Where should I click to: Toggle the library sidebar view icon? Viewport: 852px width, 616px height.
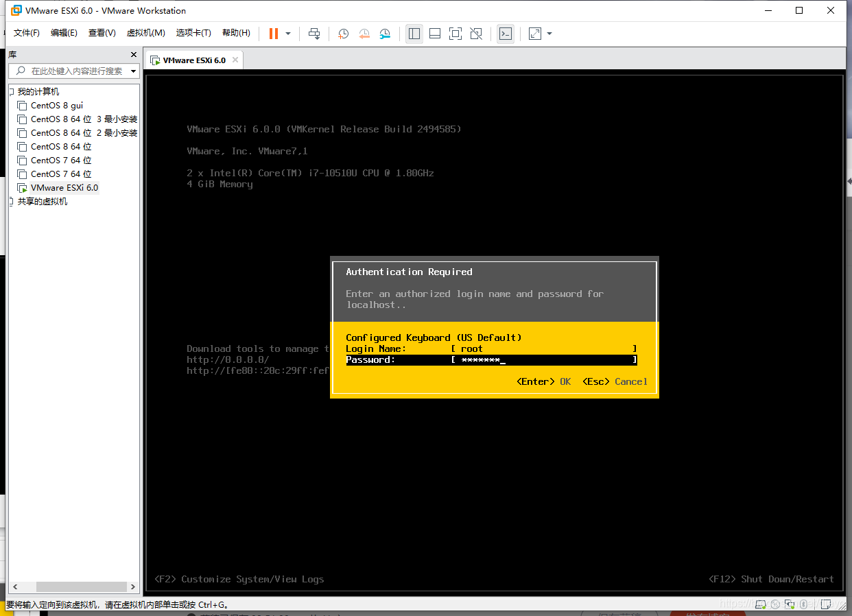pyautogui.click(x=414, y=34)
